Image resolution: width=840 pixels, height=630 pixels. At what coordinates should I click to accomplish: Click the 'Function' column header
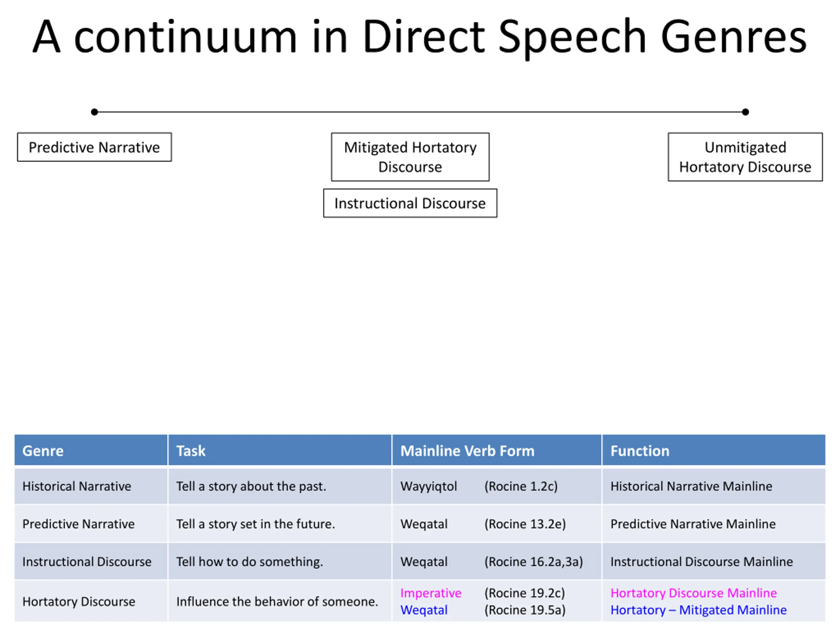[x=714, y=451]
